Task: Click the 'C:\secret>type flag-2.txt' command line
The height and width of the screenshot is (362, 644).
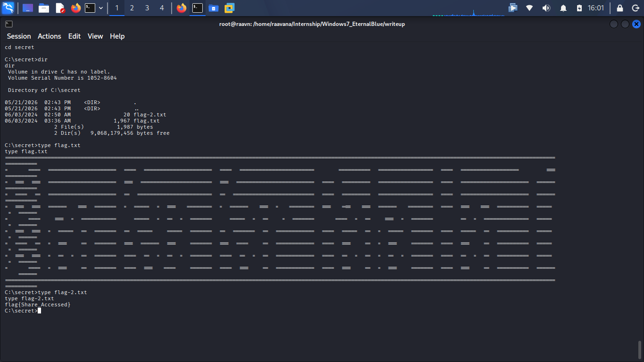Action: [46, 292]
